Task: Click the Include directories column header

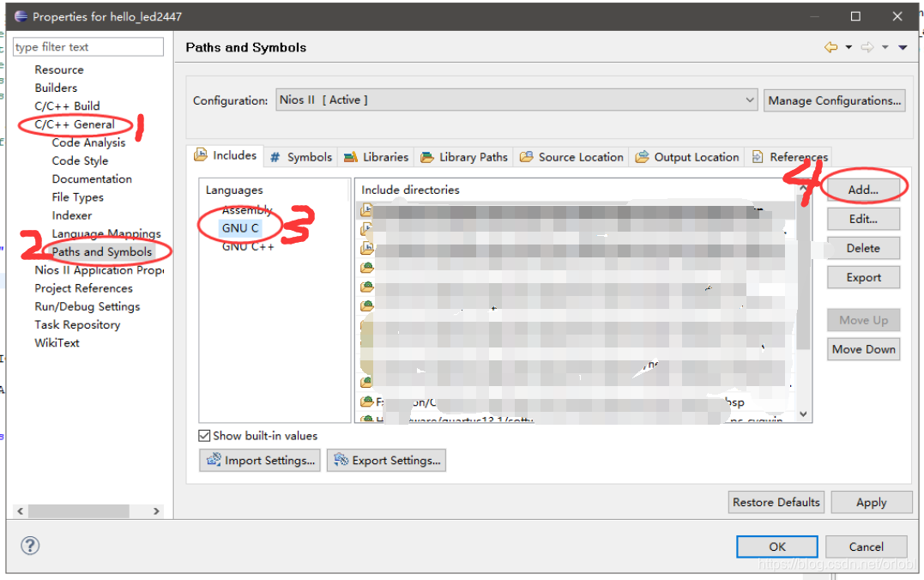Action: [x=410, y=190]
